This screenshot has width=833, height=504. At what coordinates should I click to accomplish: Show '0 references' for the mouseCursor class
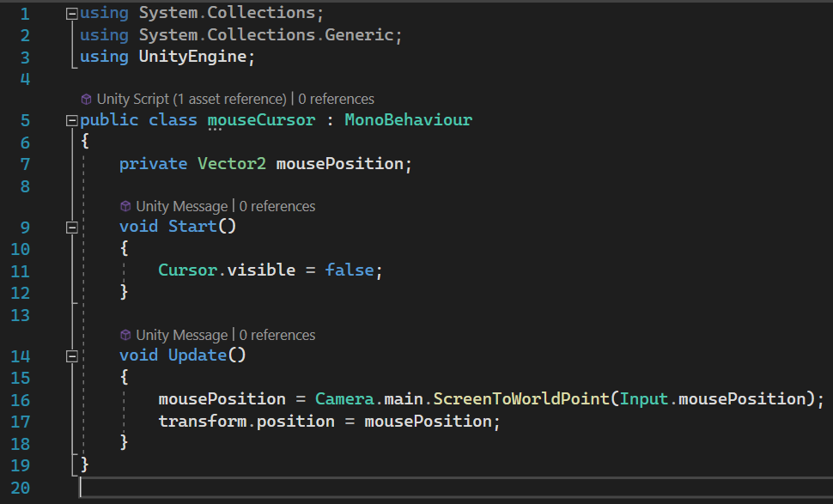coord(336,100)
